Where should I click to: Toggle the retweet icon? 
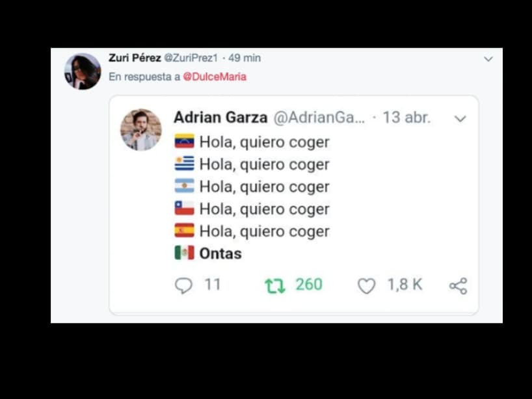275,284
